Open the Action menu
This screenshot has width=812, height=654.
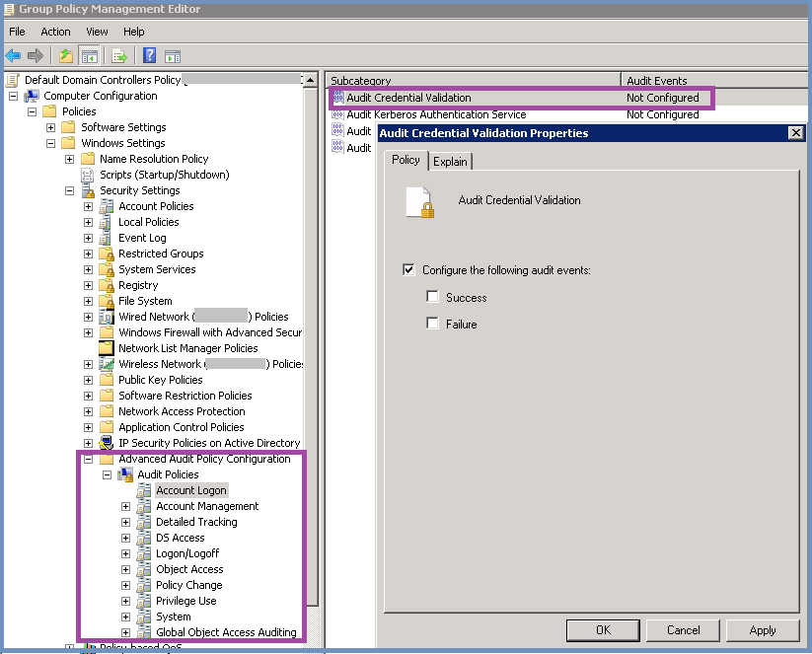[54, 31]
